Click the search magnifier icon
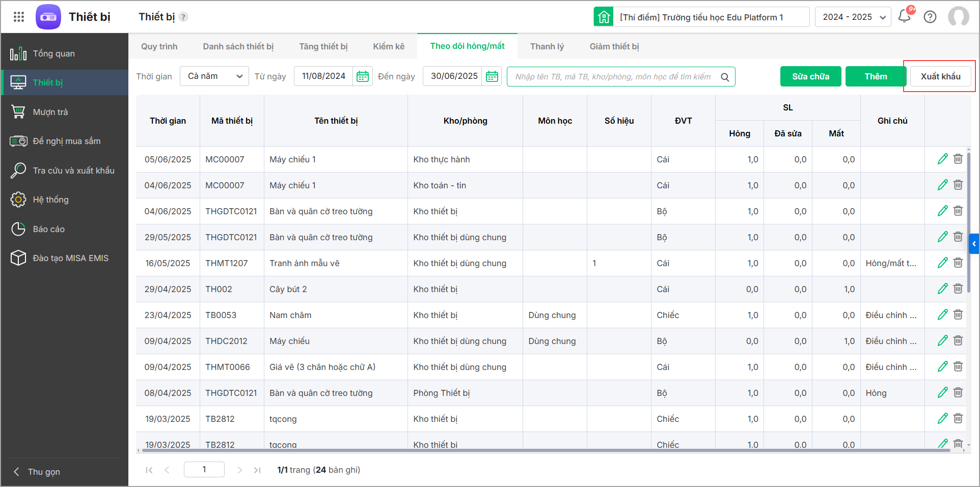 tap(725, 77)
